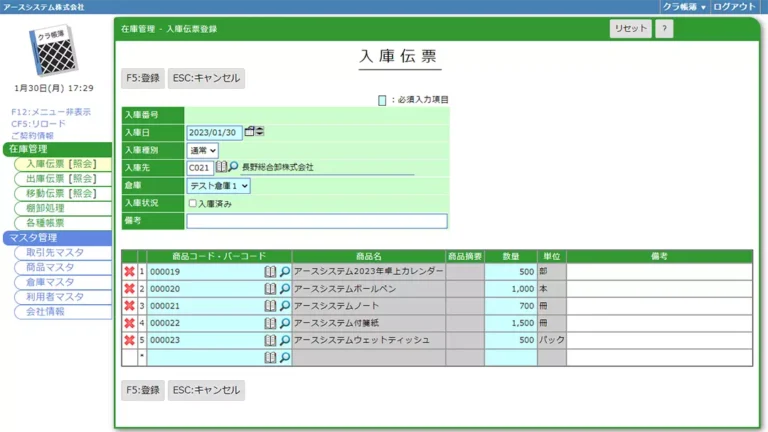Open 入庫伝票 [照会] menu item

click(62, 164)
